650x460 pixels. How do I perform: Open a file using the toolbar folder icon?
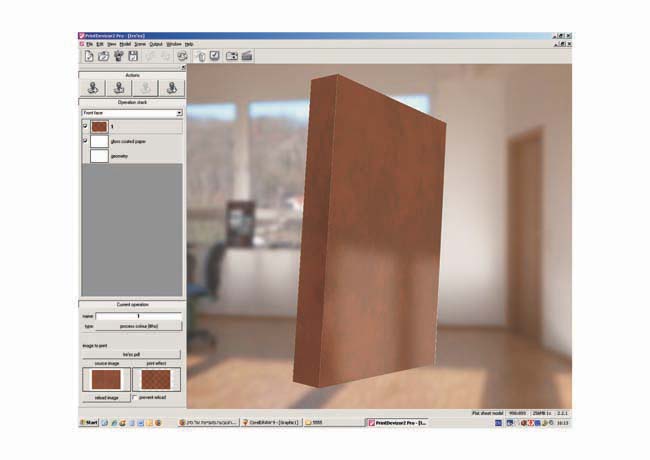(x=104, y=56)
